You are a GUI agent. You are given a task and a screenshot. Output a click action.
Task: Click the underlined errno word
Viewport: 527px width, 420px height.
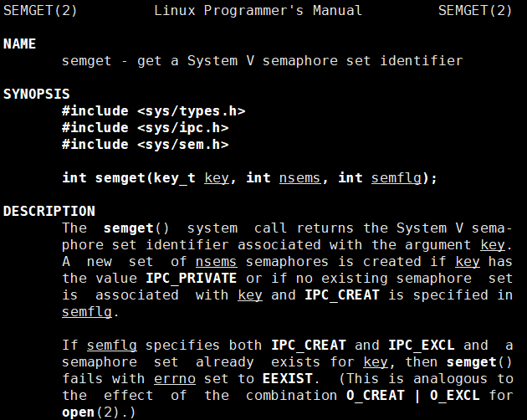(x=175, y=379)
